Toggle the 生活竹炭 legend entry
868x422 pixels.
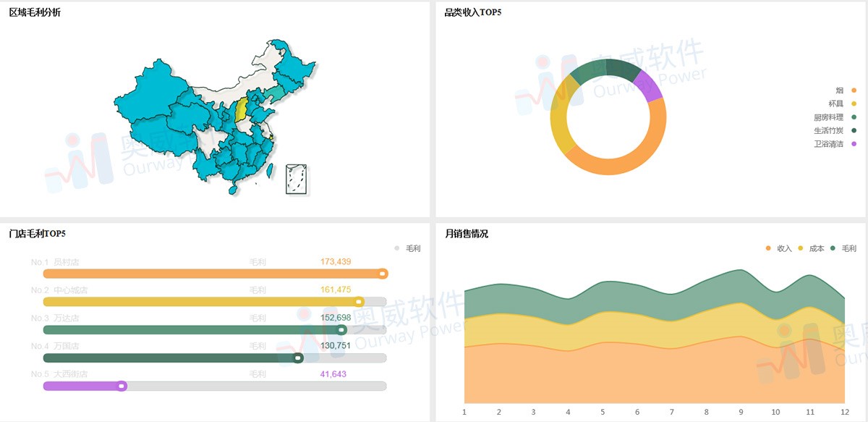835,131
